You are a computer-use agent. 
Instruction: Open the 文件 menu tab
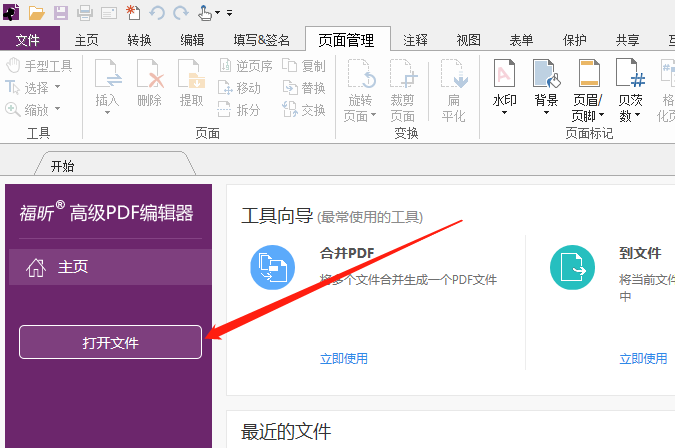pos(28,40)
